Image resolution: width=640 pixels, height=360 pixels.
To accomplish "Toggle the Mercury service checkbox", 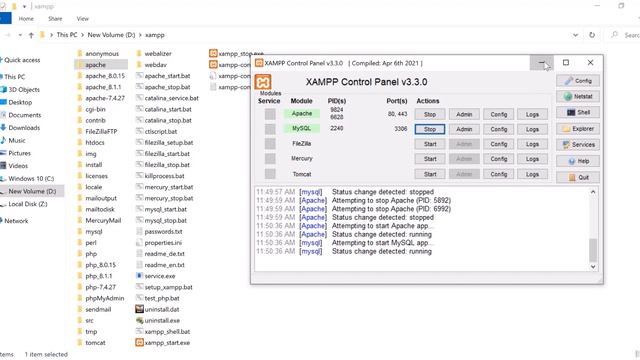I will (270, 159).
